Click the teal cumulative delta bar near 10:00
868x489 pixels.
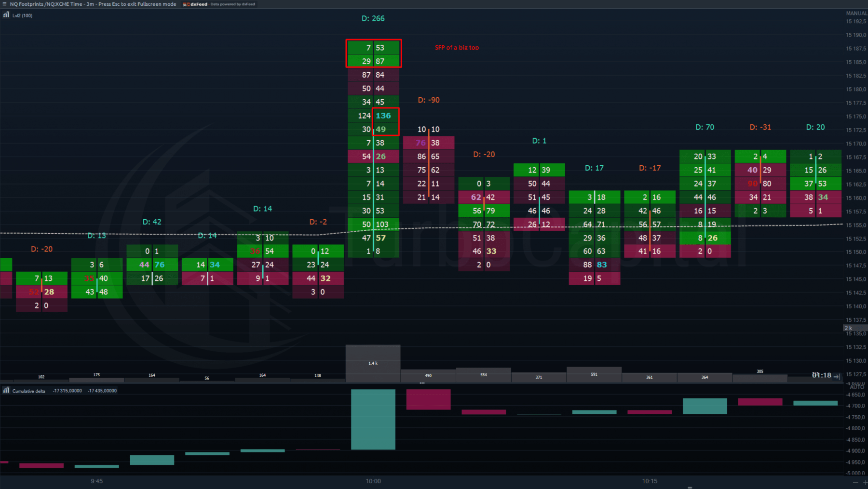tap(373, 419)
